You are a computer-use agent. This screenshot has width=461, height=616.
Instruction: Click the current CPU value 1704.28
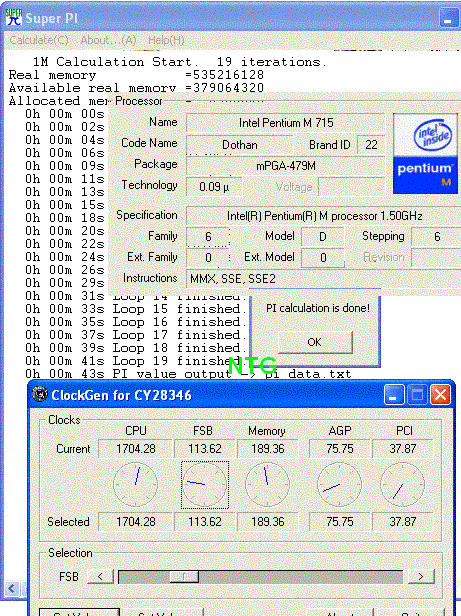(136, 449)
